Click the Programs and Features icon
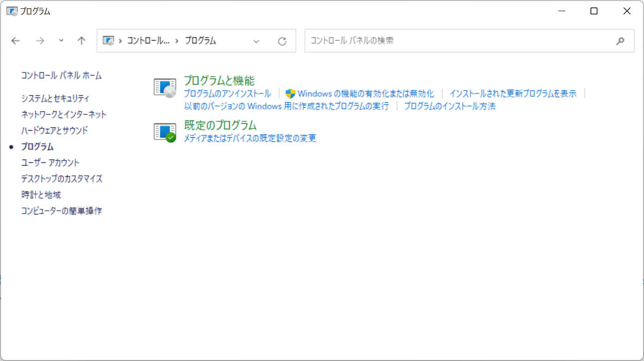 click(165, 87)
